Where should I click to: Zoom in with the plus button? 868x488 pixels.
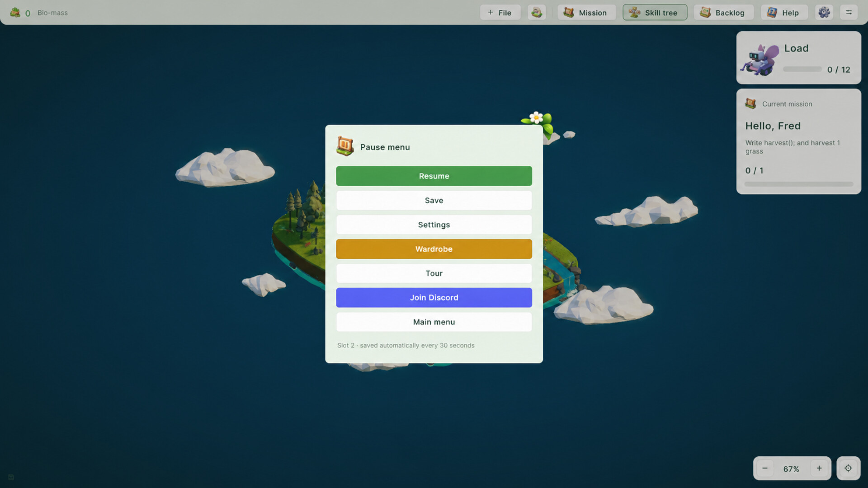click(819, 469)
